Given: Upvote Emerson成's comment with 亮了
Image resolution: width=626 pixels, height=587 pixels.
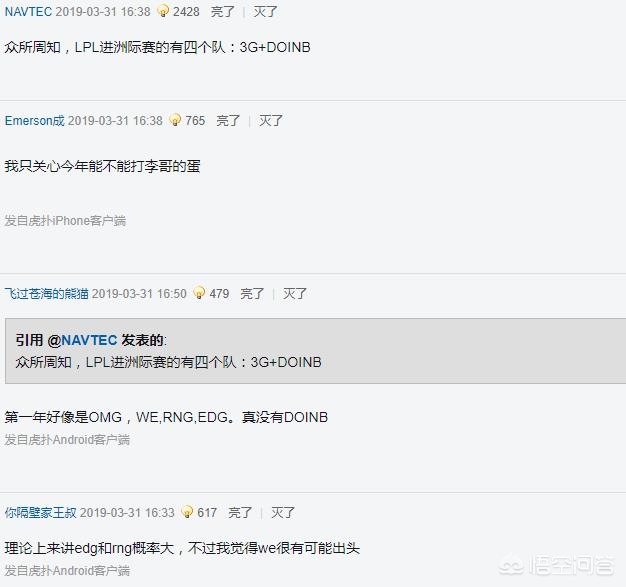Looking at the screenshot, I should pyautogui.click(x=228, y=120).
